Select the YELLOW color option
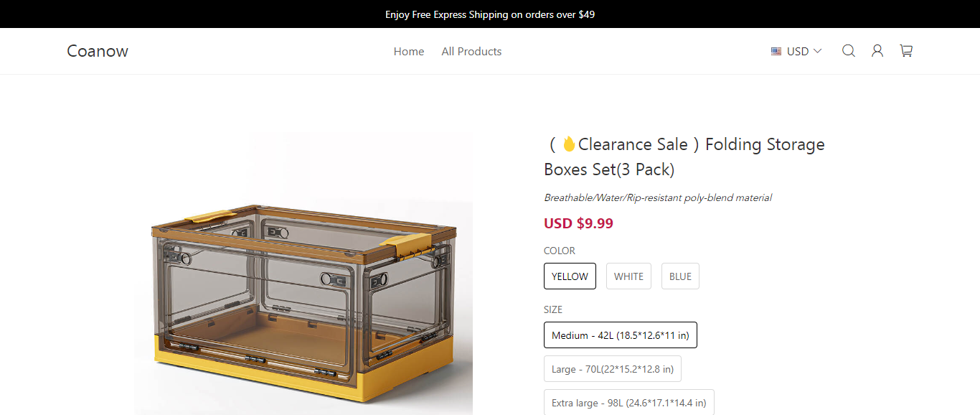Screen dimensions: 980x415 click(570, 276)
